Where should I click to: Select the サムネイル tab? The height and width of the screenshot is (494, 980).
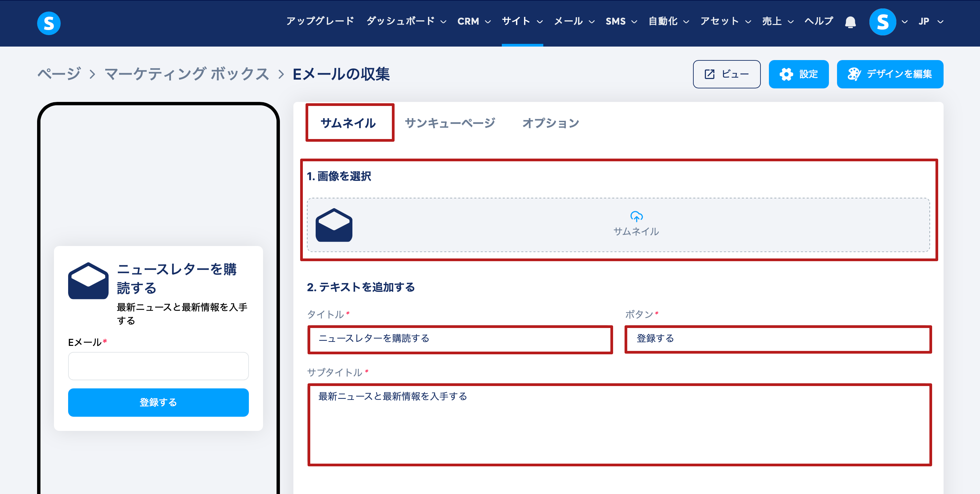click(x=348, y=123)
